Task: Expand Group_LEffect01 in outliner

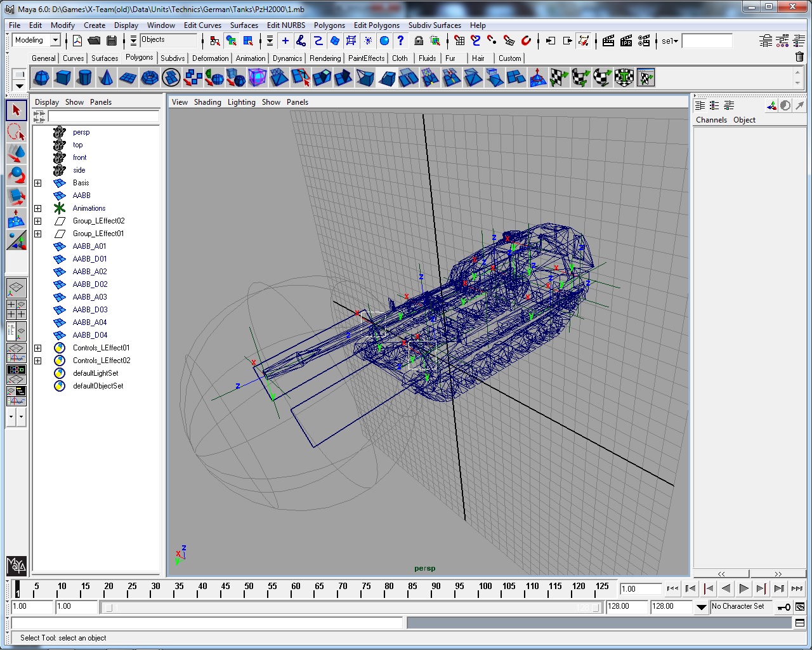Action: pyautogui.click(x=37, y=234)
